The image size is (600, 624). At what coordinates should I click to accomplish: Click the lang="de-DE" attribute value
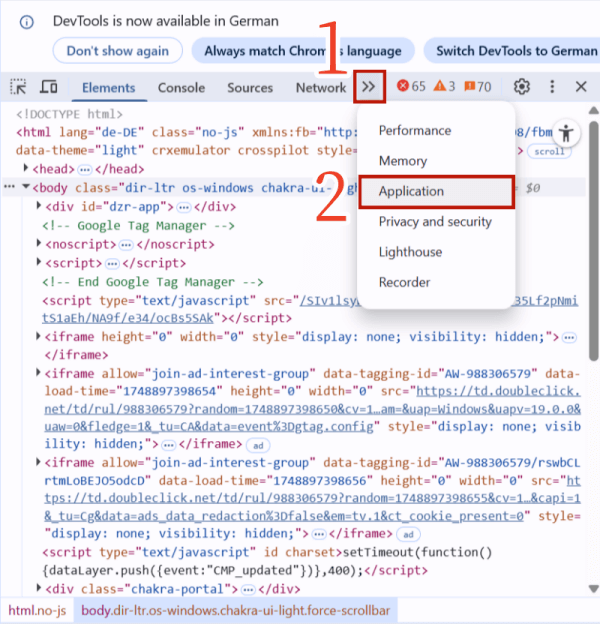pos(119,132)
